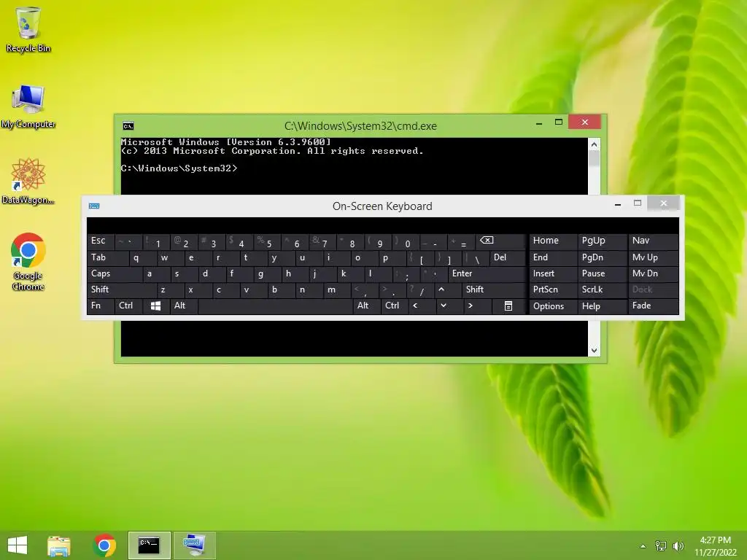Toggle the Fn key
This screenshot has width=747, height=560.
coord(101,306)
